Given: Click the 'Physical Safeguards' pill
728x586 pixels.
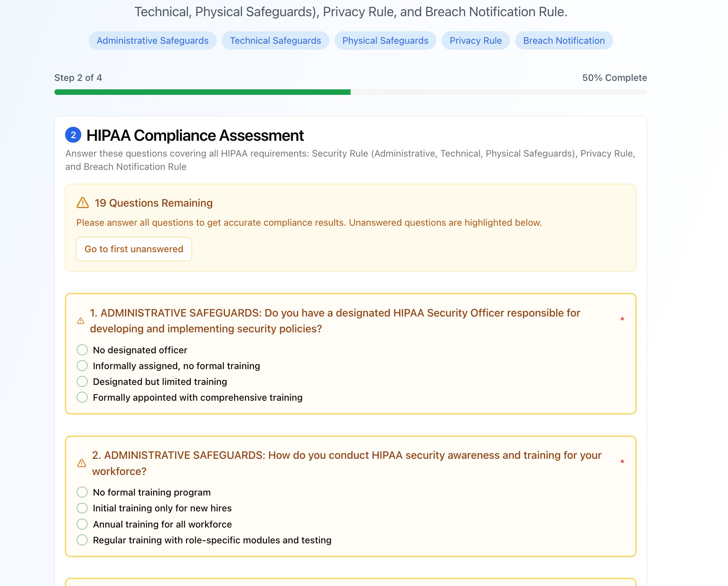Looking at the screenshot, I should coord(385,40).
